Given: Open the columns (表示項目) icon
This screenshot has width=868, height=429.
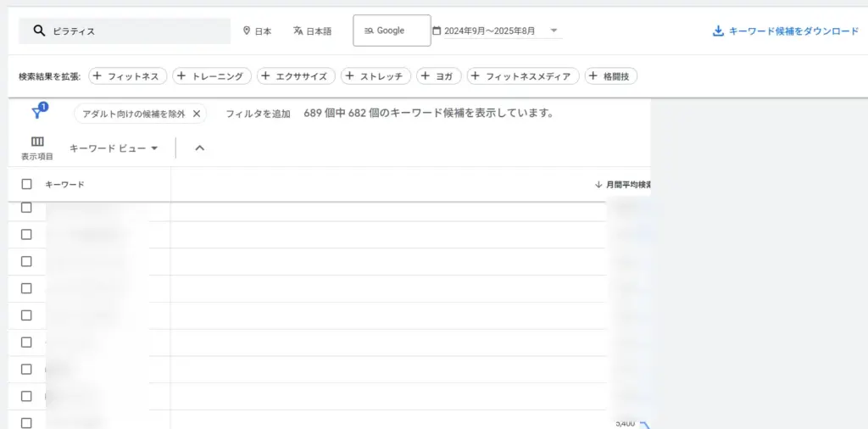Looking at the screenshot, I should coord(37,142).
